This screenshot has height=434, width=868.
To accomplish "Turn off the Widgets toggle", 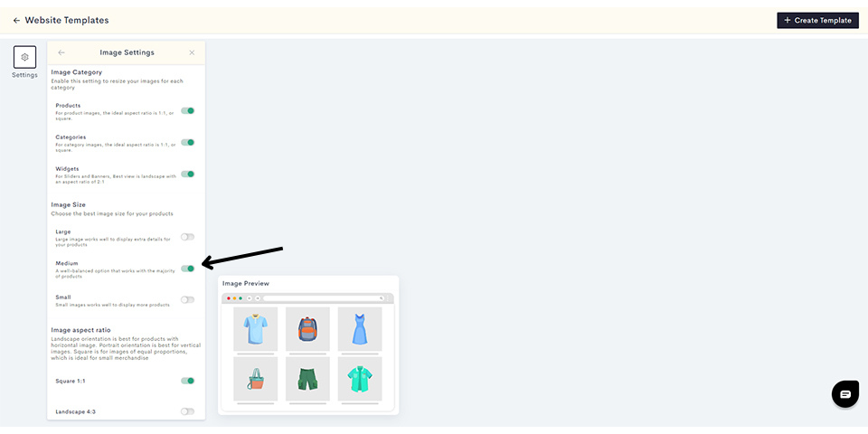I will [188, 174].
